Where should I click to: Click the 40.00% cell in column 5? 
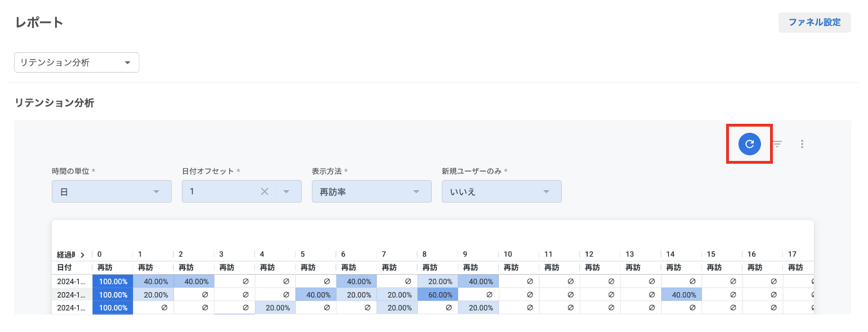click(316, 294)
